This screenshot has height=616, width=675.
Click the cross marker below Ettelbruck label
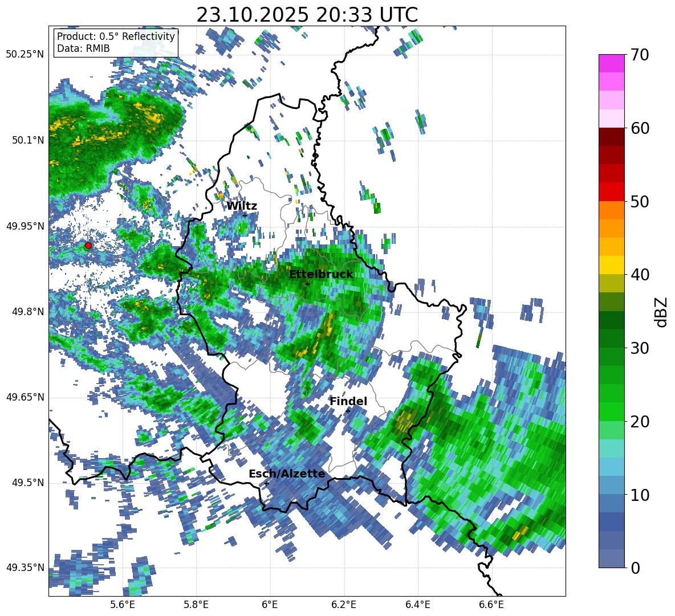point(307,283)
